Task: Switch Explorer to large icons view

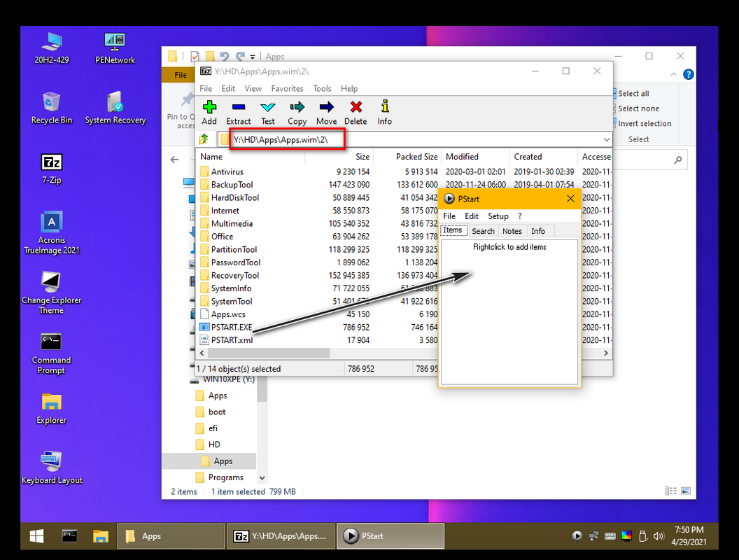Action: click(687, 491)
